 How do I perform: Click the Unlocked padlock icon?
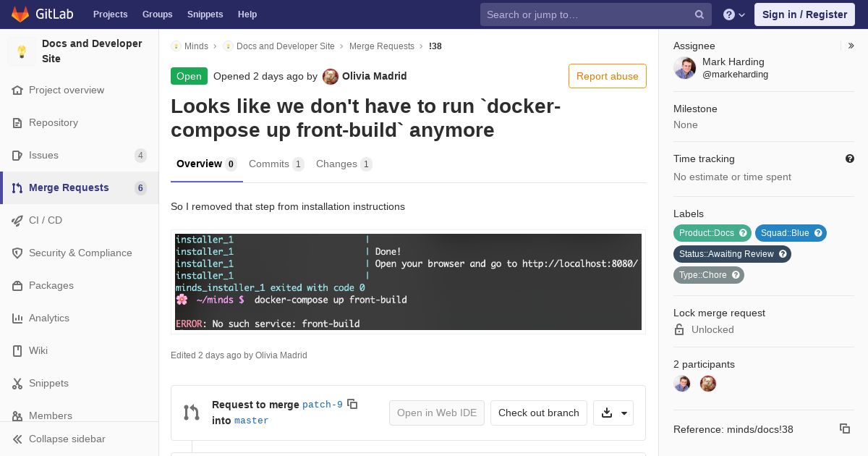click(x=679, y=329)
